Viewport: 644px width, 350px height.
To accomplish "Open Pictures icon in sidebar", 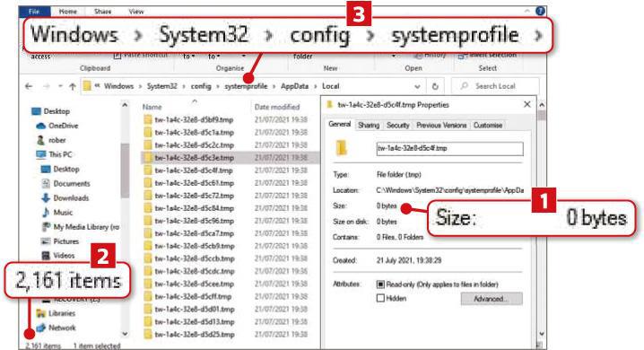I will [x=46, y=241].
